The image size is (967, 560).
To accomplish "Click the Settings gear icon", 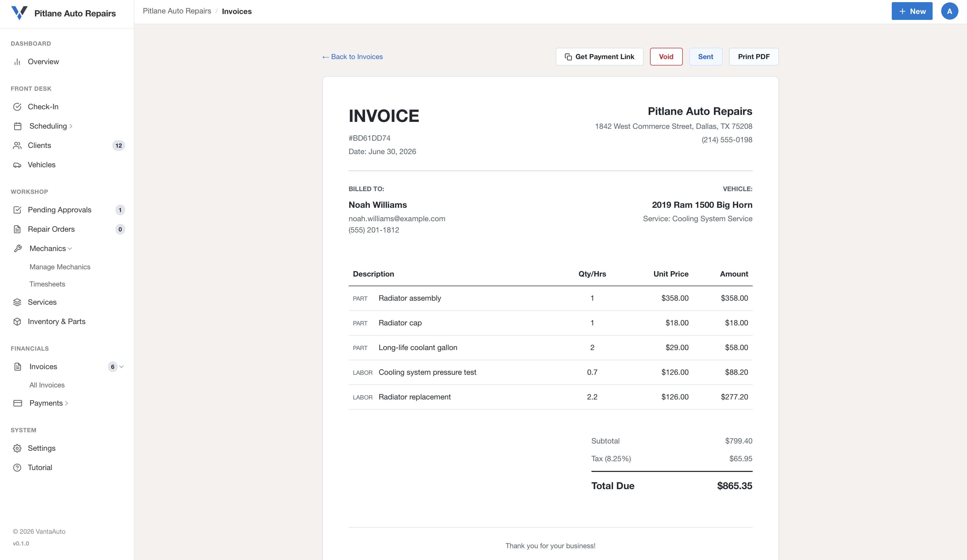I will click(17, 448).
